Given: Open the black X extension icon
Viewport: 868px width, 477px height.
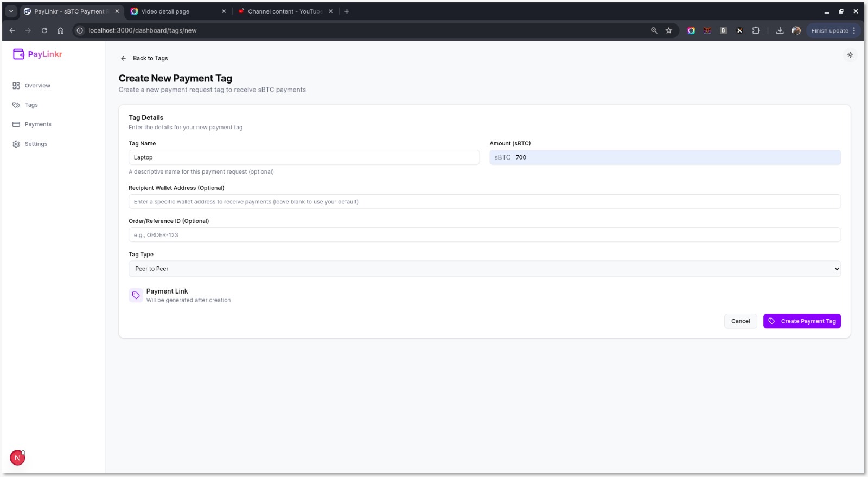Looking at the screenshot, I should pyautogui.click(x=739, y=30).
